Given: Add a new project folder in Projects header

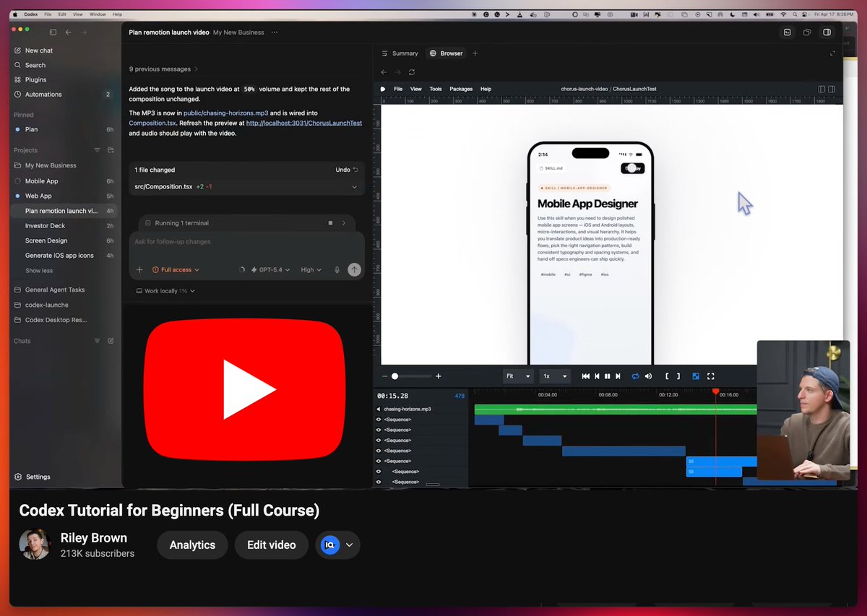Looking at the screenshot, I should click(111, 150).
